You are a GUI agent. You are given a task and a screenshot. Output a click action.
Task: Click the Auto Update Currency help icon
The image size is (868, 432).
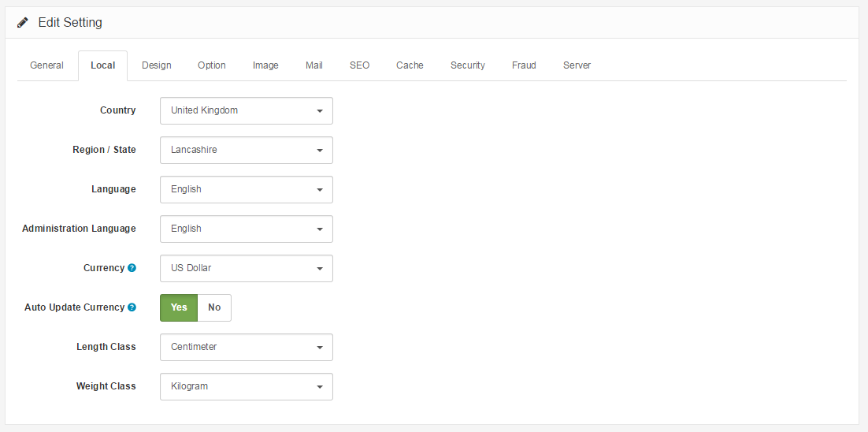point(132,307)
